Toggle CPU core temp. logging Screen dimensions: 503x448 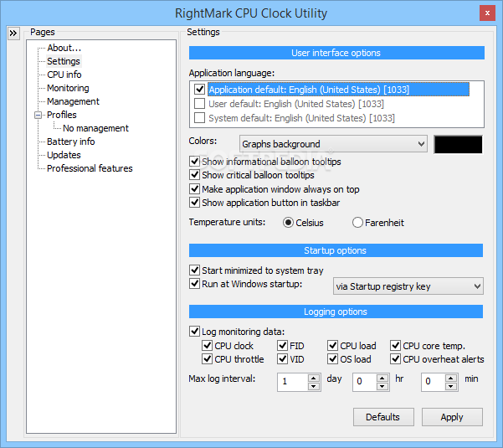click(396, 346)
